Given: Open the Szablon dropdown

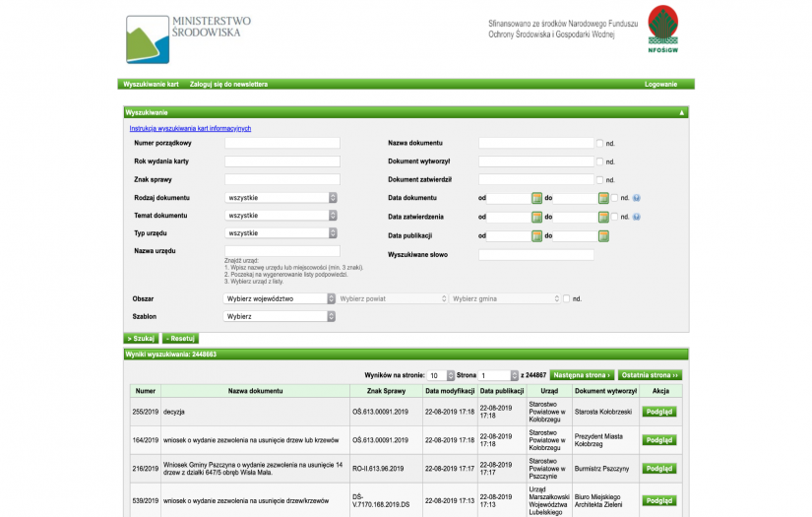Looking at the screenshot, I should click(280, 316).
